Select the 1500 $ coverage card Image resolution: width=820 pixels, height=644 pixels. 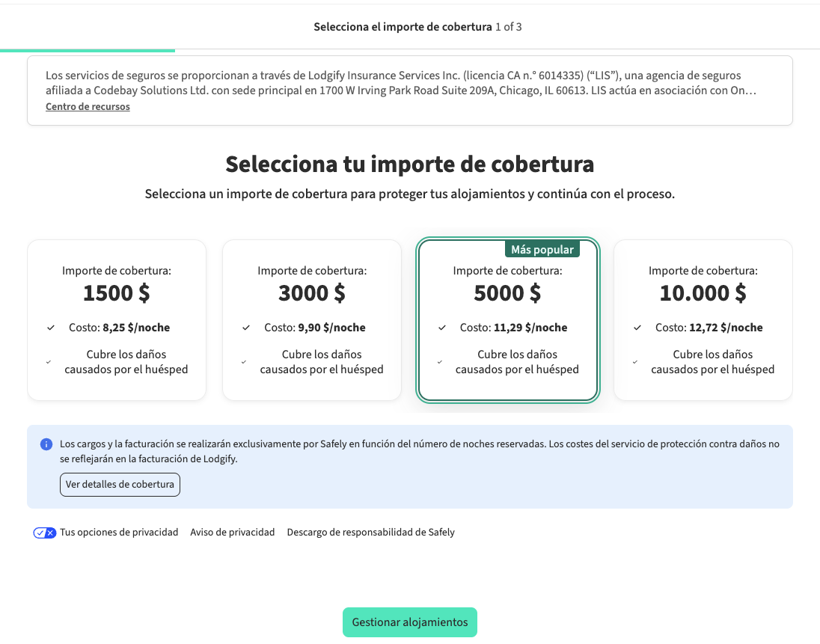click(117, 319)
